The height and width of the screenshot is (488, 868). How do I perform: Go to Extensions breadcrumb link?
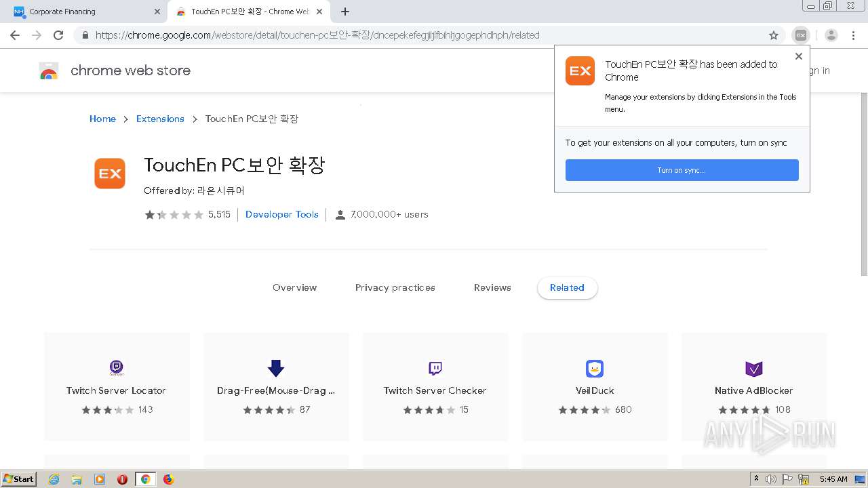[160, 119]
